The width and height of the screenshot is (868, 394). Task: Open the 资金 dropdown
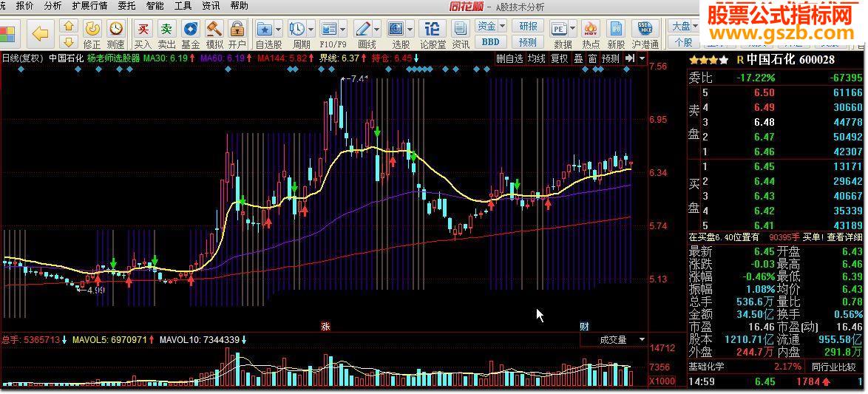click(490, 25)
